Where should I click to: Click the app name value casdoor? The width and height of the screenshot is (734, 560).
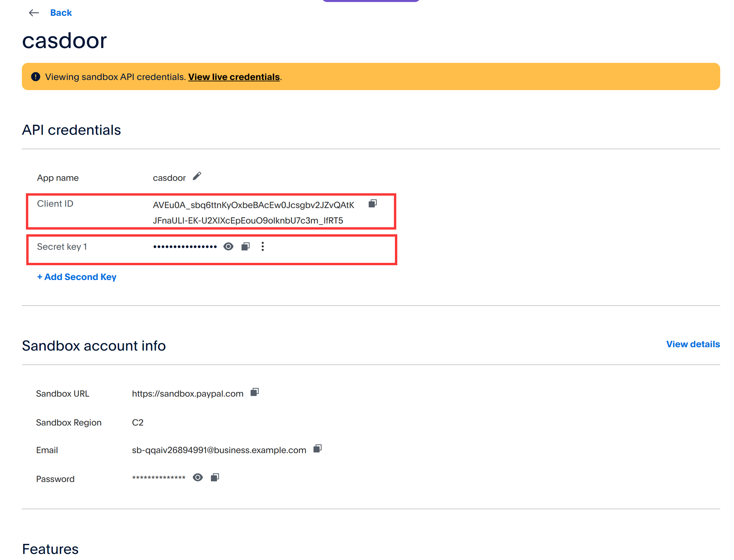coord(170,177)
